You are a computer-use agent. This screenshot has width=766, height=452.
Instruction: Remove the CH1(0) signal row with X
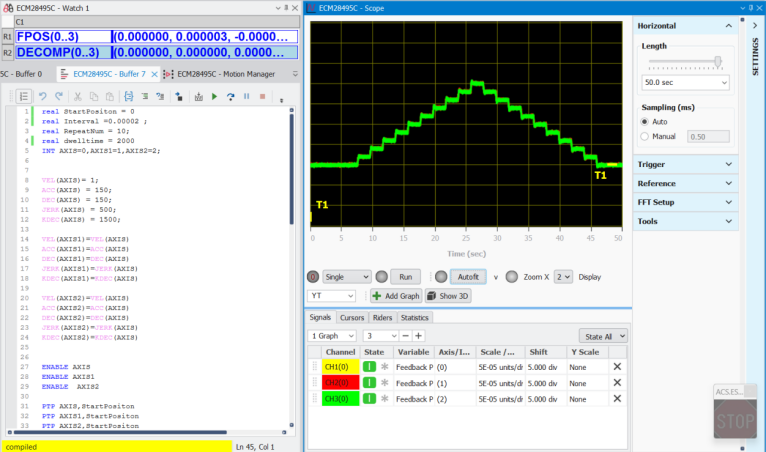[x=617, y=367]
